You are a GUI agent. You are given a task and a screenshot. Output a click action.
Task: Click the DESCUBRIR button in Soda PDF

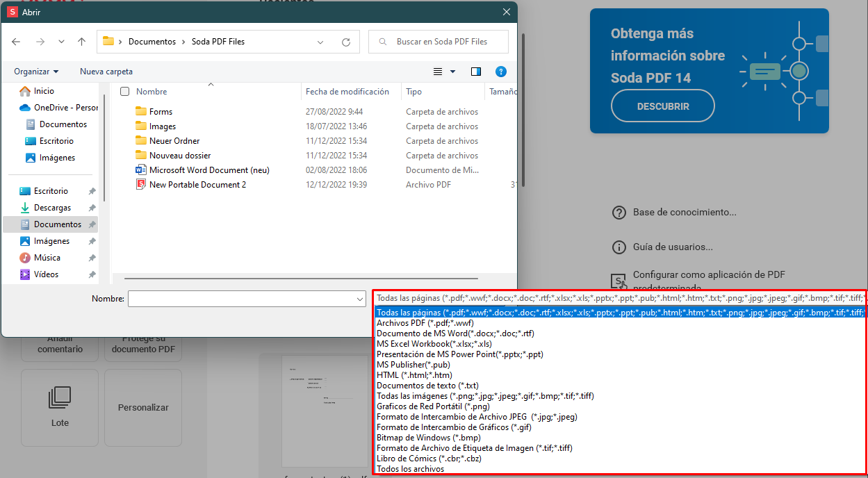[663, 106]
